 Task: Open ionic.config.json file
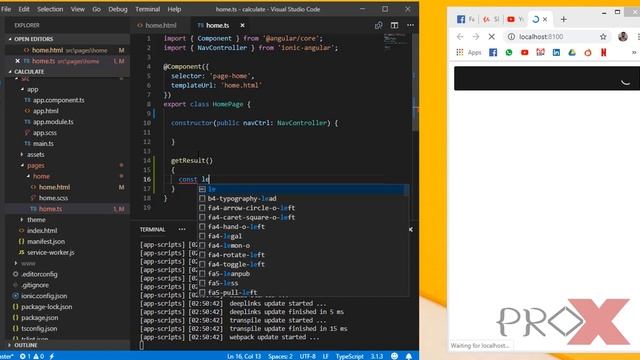(x=44, y=296)
